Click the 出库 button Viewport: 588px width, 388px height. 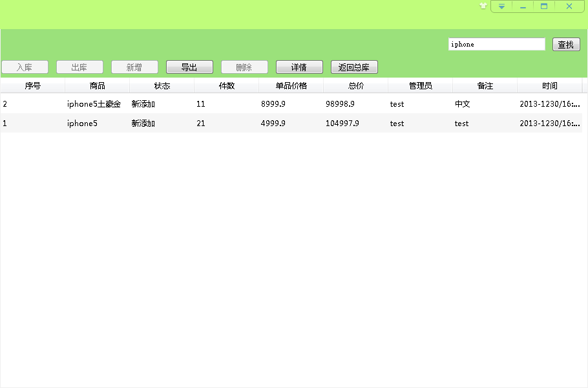[x=79, y=67]
